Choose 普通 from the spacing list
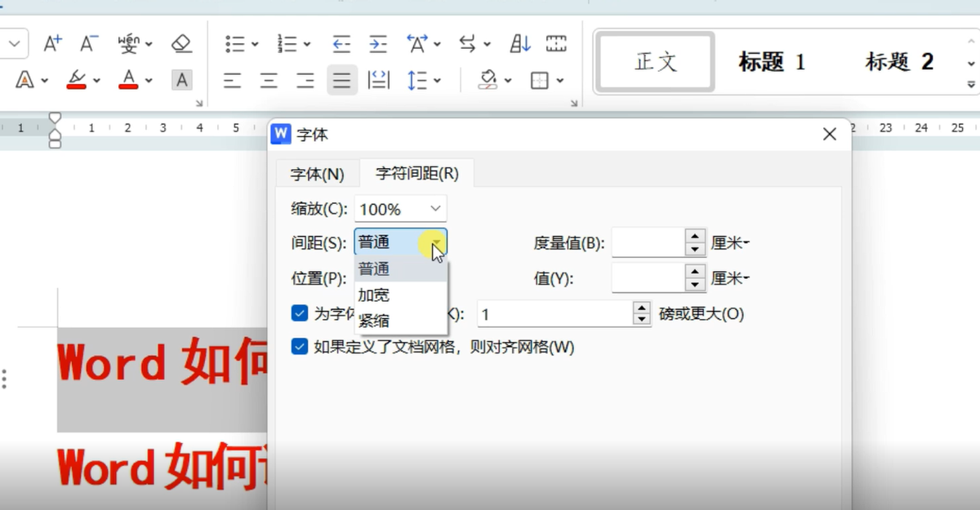This screenshot has height=510, width=980. (x=400, y=268)
